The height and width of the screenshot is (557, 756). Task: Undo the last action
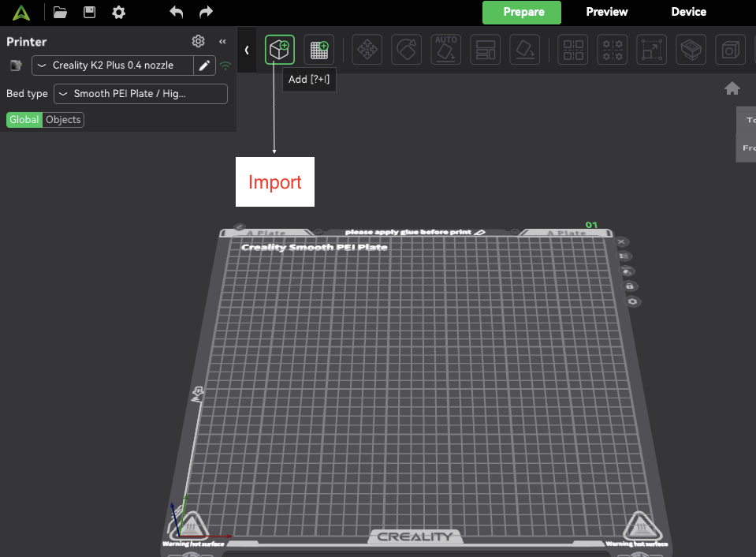[177, 12]
